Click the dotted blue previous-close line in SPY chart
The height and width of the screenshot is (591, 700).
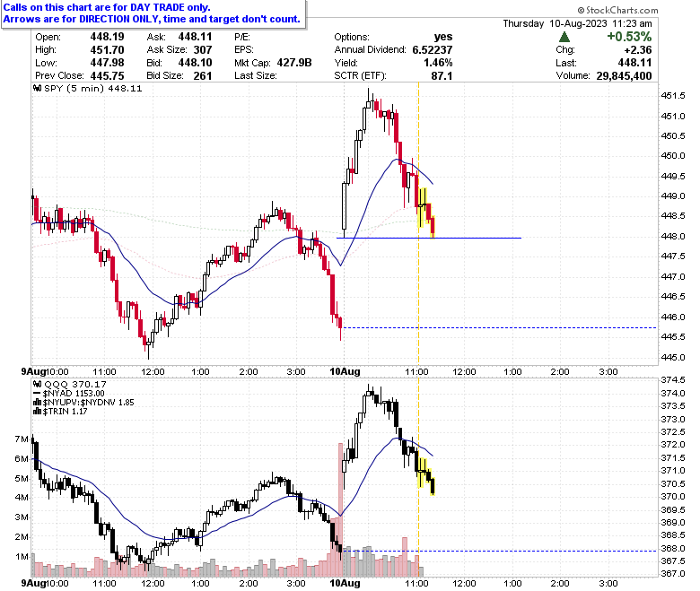499,328
